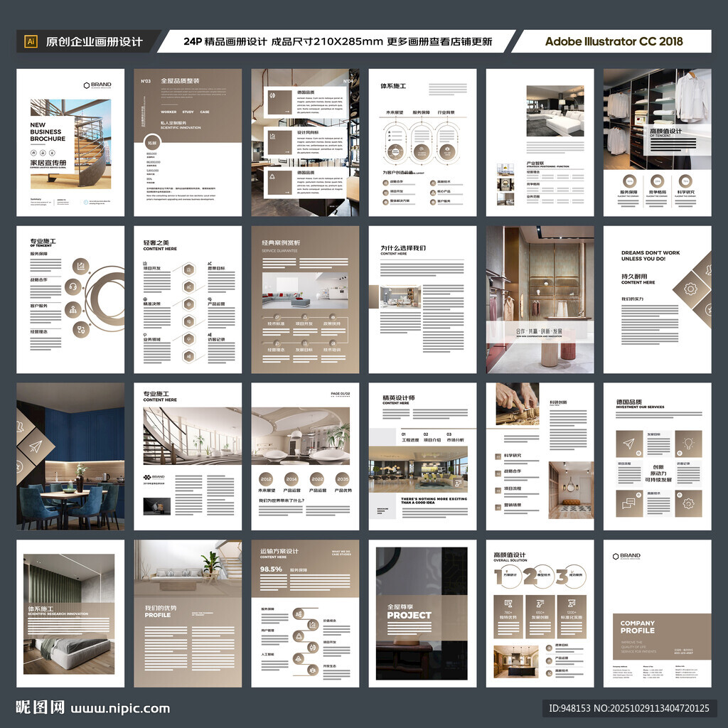Screen dimensions: 728x728
Task: Click 家居宣传册 title on the cover
Action: point(48,163)
